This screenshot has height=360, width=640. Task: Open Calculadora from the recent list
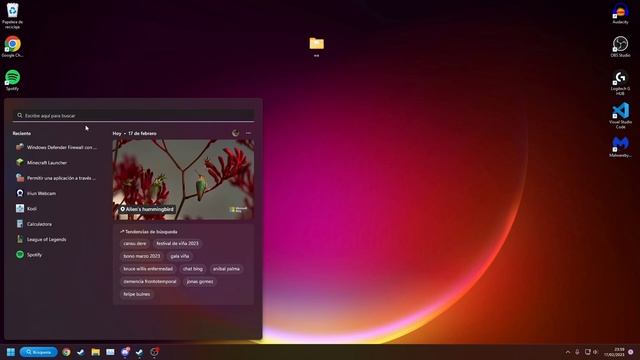click(x=57, y=224)
